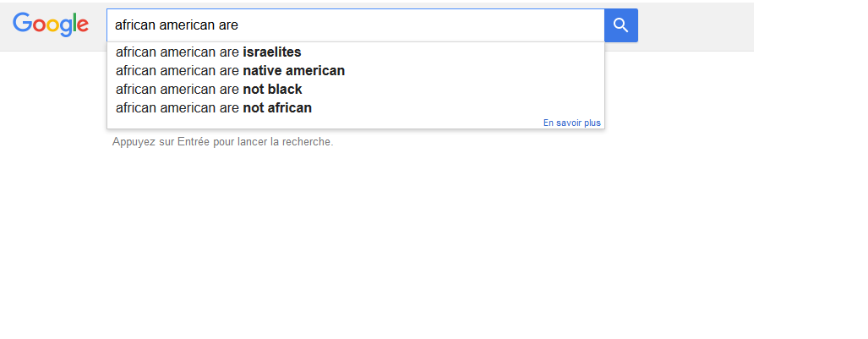Click the lowercase blue g in Google logo
Image resolution: width=868 pixels, height=339 pixels.
[x=67, y=28]
